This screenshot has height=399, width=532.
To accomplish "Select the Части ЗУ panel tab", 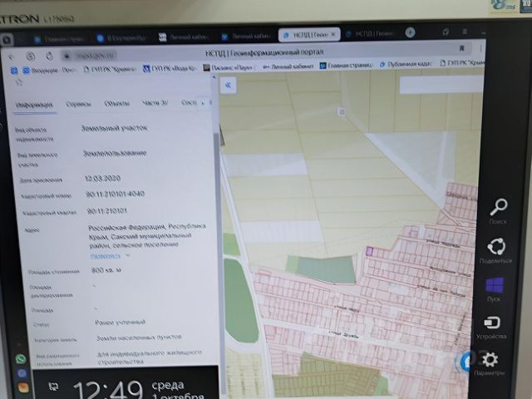I will tap(155, 102).
